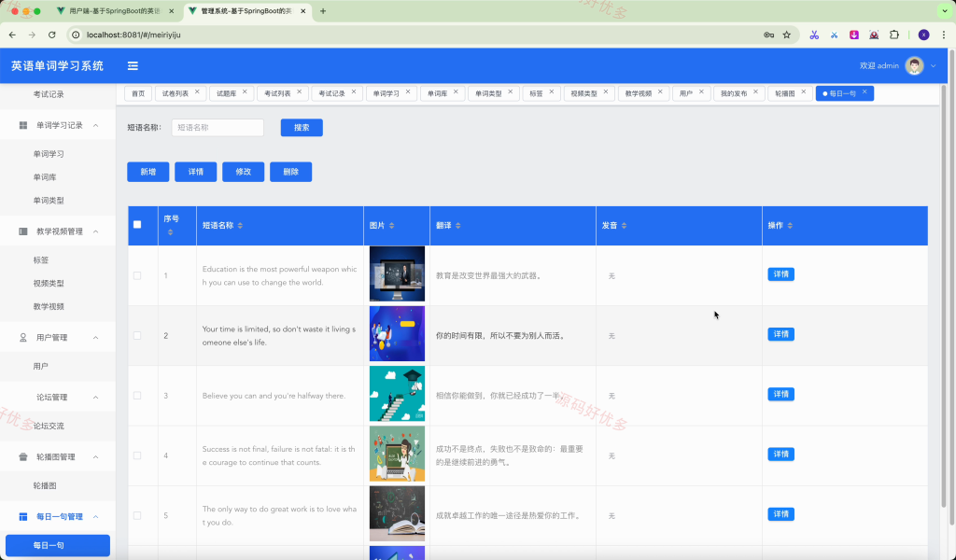956x560 pixels.
Task: Focus the 短语名称 search input
Action: (218, 127)
